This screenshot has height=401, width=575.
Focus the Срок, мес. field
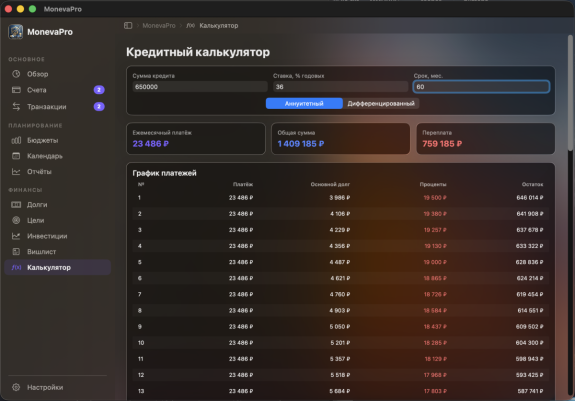[481, 87]
